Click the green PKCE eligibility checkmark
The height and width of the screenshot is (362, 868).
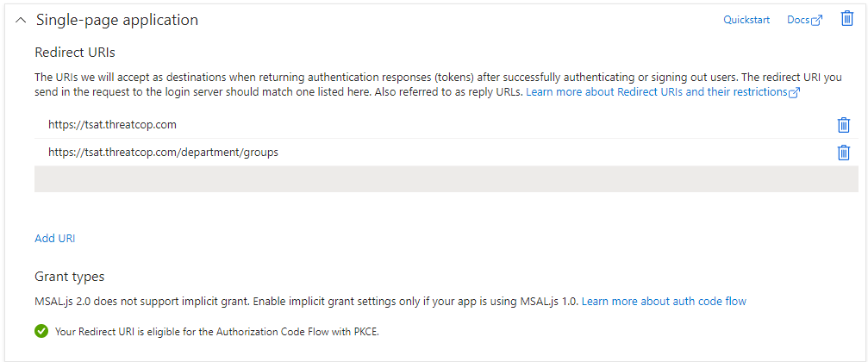click(41, 330)
